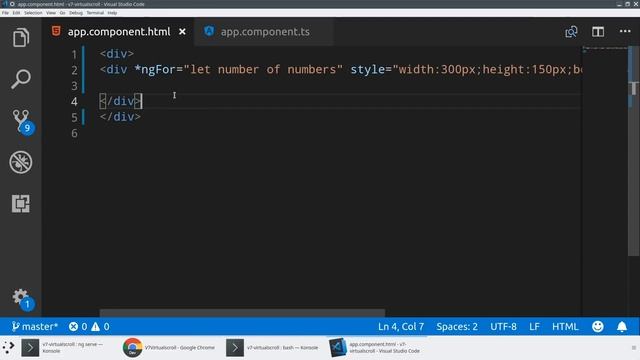This screenshot has height=360, width=640.
Task: Open the Selection menu
Action: tap(33, 13)
